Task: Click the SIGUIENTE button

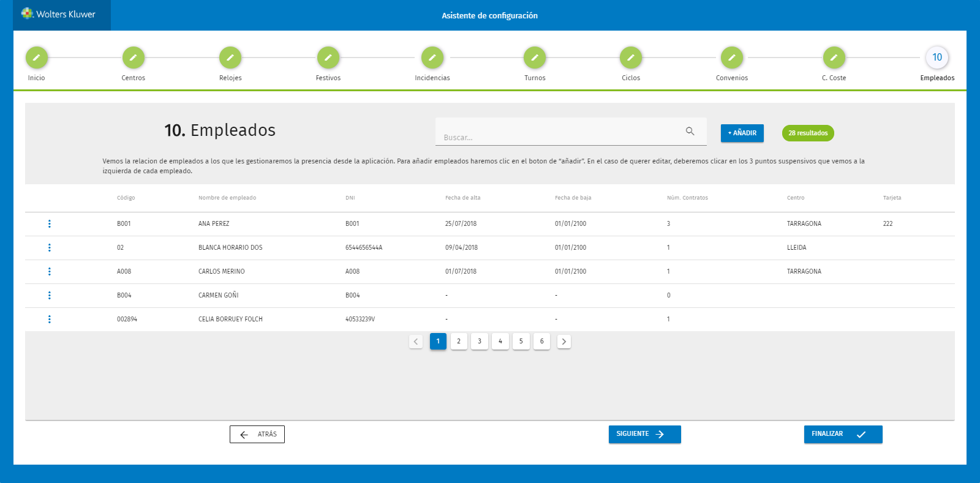Action: click(x=645, y=434)
